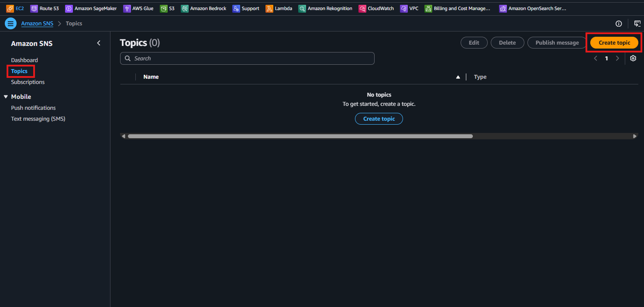Open the AWS Glue shortcut icon
The width and height of the screenshot is (644, 307).
coord(127,8)
